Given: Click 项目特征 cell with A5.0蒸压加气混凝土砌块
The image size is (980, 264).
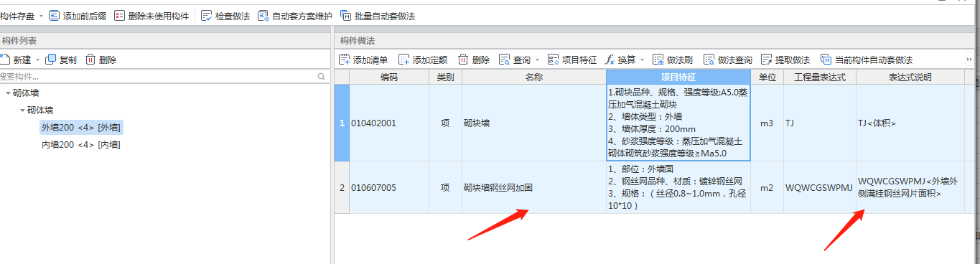Looking at the screenshot, I should tap(678, 123).
